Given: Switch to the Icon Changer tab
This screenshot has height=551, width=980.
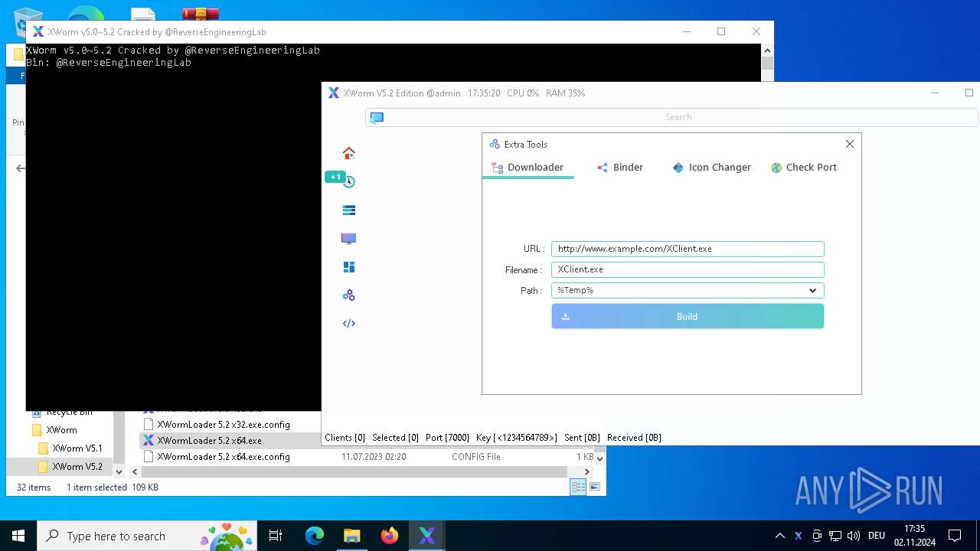Looking at the screenshot, I should [x=711, y=168].
